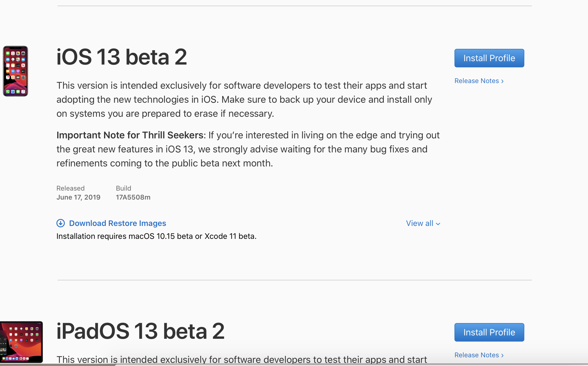
Task: Click the Important Note for Thrill Seekers text
Action: [130, 135]
